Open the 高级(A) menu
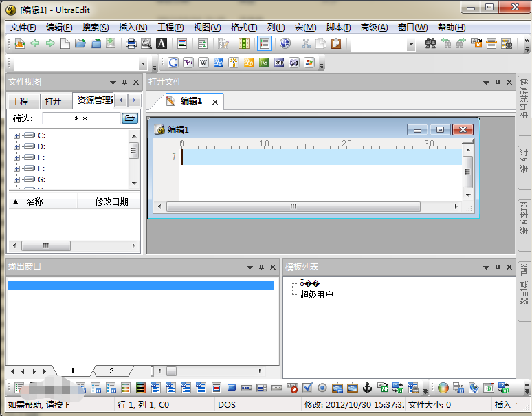The image size is (532, 416). [374, 28]
